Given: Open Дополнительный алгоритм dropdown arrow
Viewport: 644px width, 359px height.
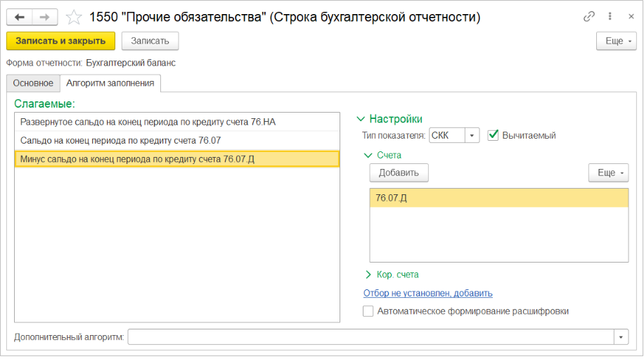Looking at the screenshot, I should [x=622, y=337].
